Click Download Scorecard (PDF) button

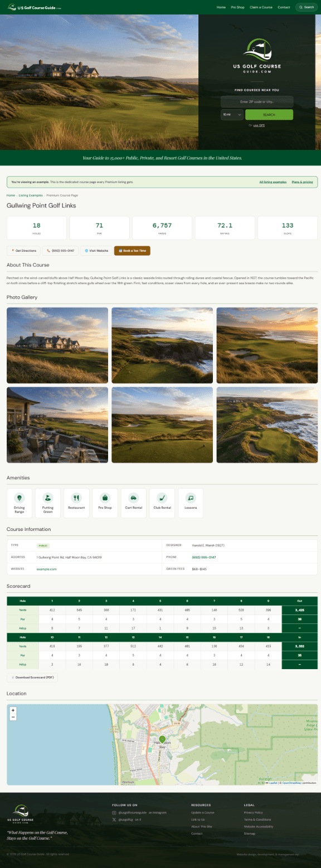tap(32, 677)
